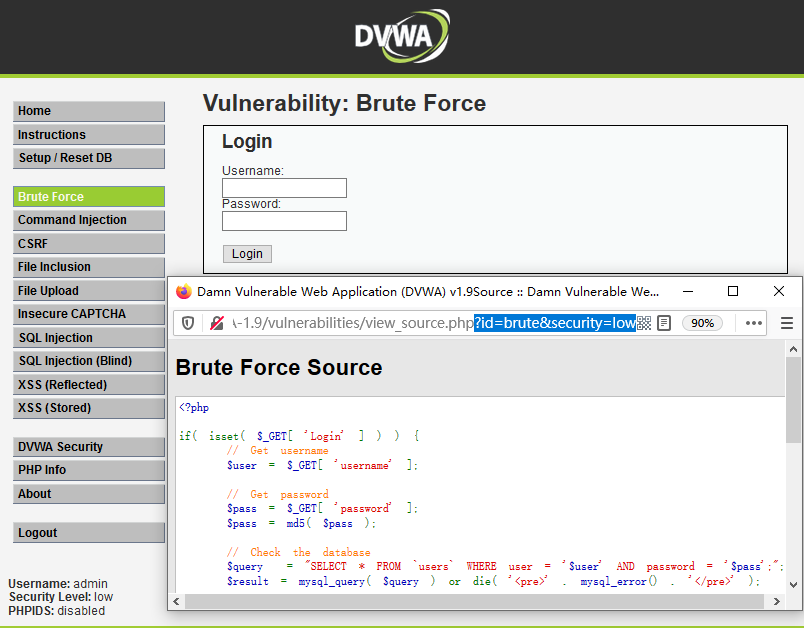Click the '<?php' opening tag in source
The image size is (804, 628).
tap(194, 408)
